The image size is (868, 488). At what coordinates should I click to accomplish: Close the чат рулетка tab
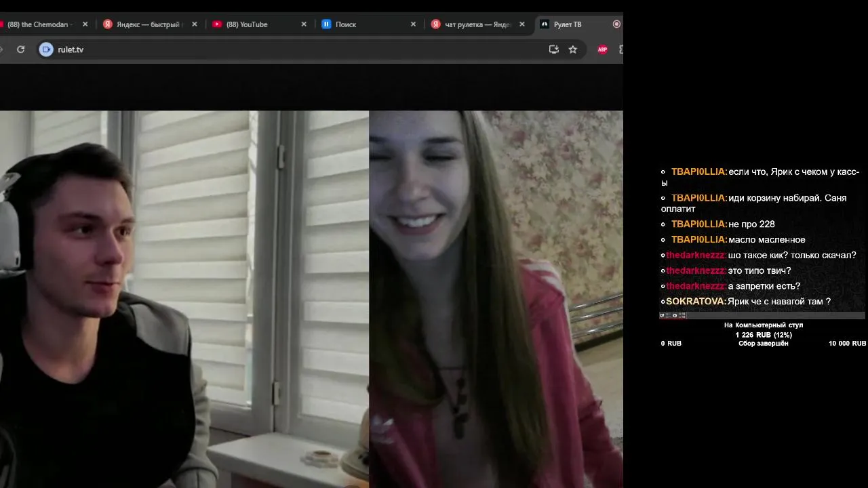point(522,24)
